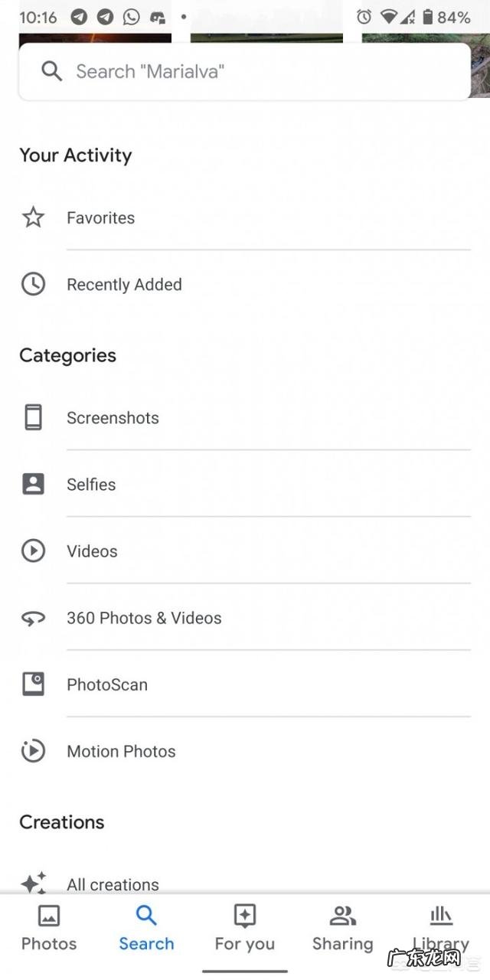Open the Search text field

tap(230, 70)
